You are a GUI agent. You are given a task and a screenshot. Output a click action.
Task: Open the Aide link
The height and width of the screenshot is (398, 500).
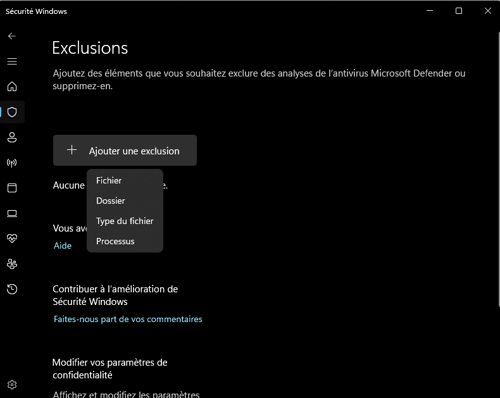pyautogui.click(x=63, y=246)
